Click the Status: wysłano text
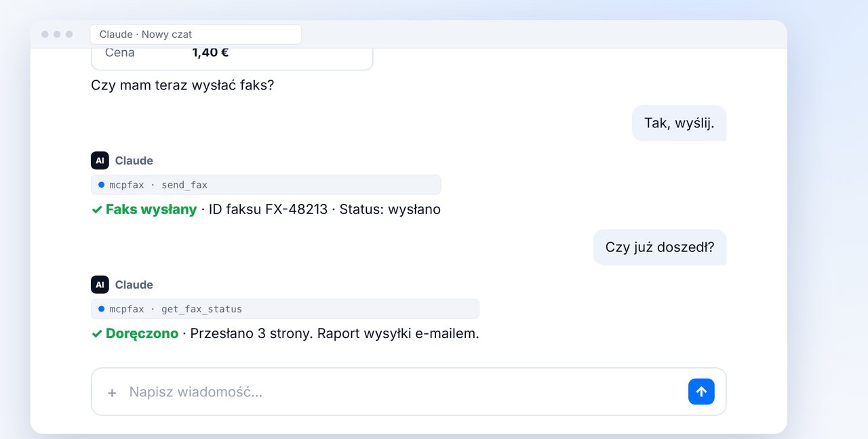 click(390, 209)
